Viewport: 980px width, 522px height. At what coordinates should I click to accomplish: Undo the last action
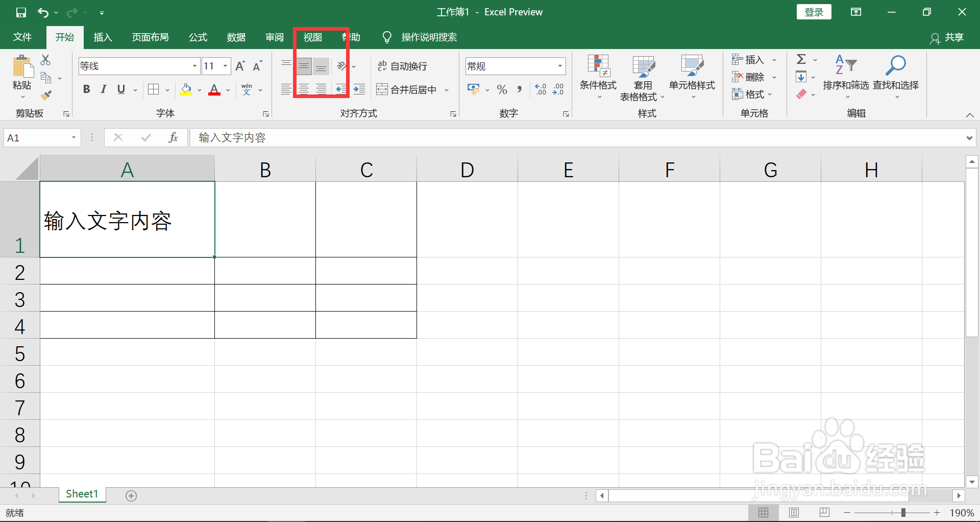point(43,12)
